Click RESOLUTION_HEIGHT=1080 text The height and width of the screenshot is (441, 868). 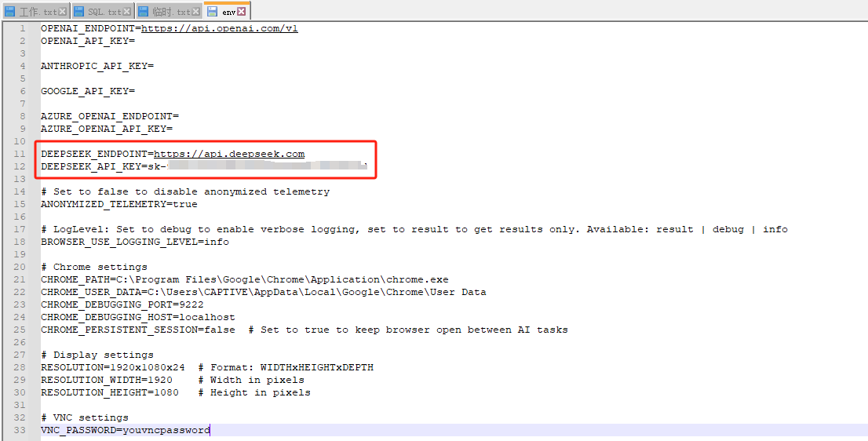tap(110, 392)
